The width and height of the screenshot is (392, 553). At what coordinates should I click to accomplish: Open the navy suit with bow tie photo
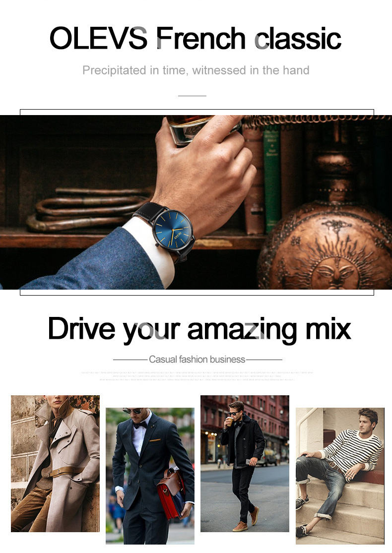pos(150,476)
